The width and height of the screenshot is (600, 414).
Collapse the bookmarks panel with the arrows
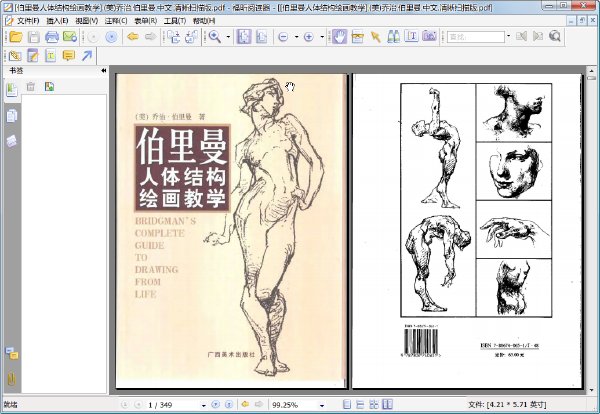pos(103,71)
